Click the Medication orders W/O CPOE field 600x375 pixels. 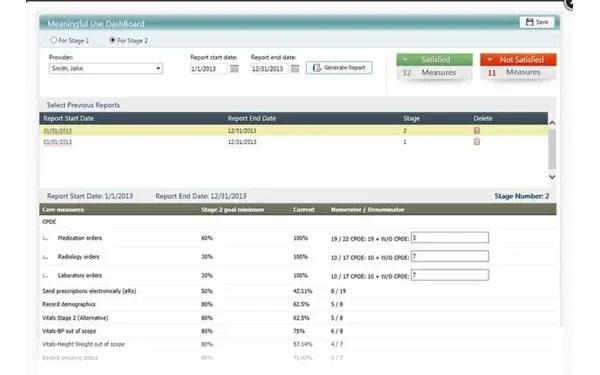[450, 238]
